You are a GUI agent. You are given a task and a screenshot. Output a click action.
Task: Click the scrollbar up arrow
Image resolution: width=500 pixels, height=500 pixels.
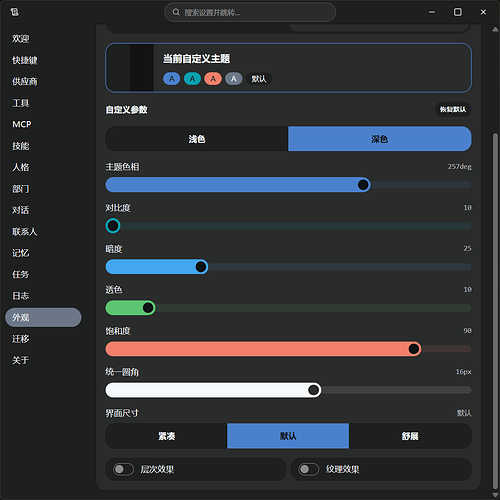click(495, 29)
